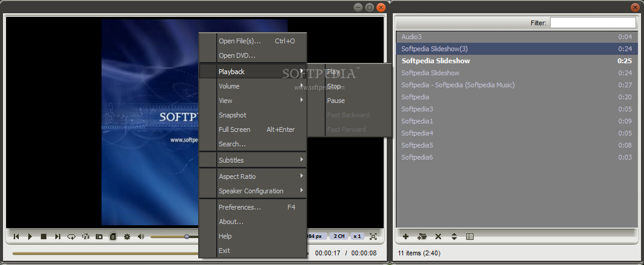Viewport: 644px width, 265px height.
Task: Click the Play button in player toolbar
Action: coord(30,236)
